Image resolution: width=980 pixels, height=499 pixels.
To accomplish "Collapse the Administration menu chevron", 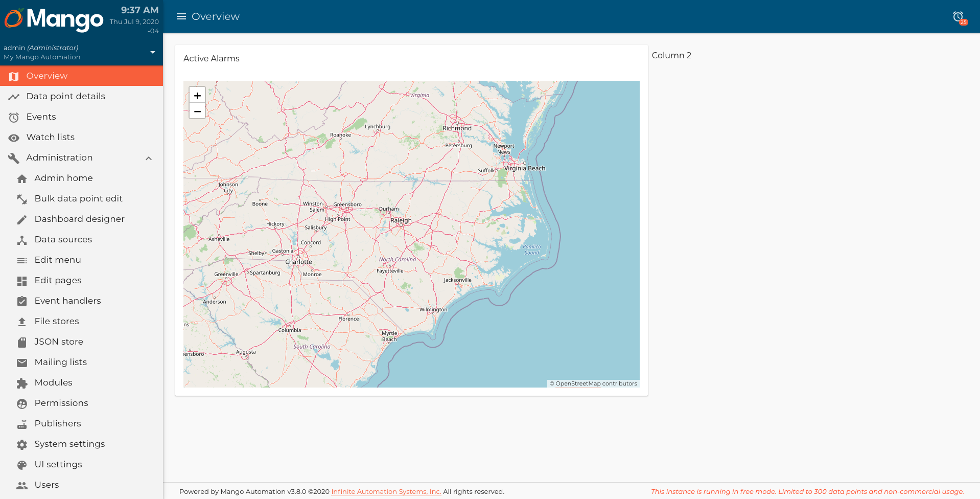I will click(x=149, y=158).
